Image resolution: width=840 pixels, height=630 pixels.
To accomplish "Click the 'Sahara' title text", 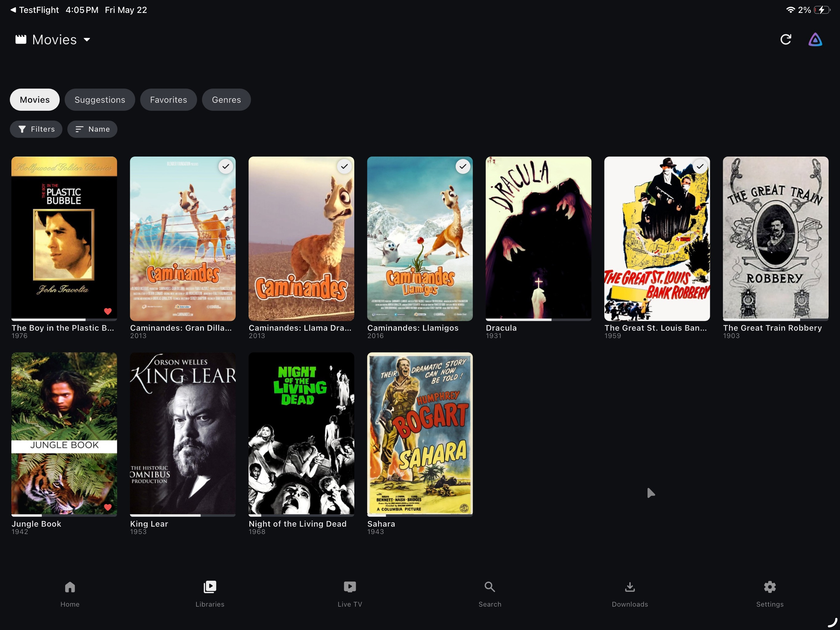I will tap(381, 524).
